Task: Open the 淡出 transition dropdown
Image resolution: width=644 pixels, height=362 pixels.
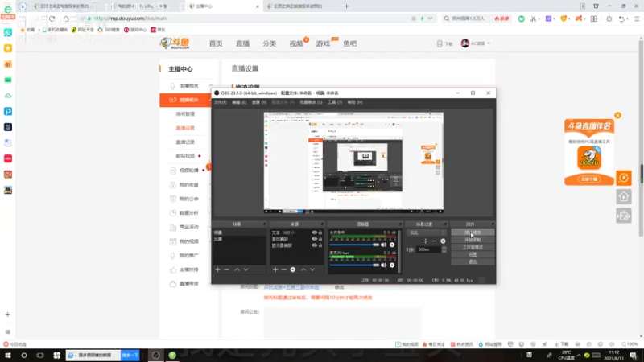Action: coord(427,232)
